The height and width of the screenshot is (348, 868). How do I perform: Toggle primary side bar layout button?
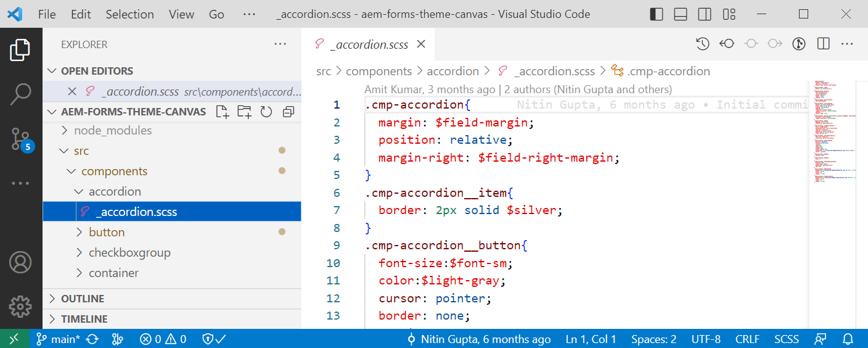click(657, 14)
